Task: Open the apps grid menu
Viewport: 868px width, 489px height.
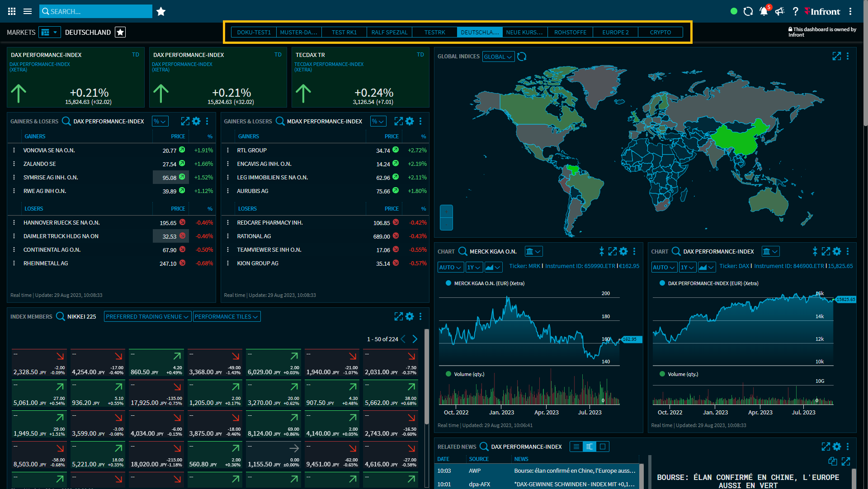Action: click(12, 11)
